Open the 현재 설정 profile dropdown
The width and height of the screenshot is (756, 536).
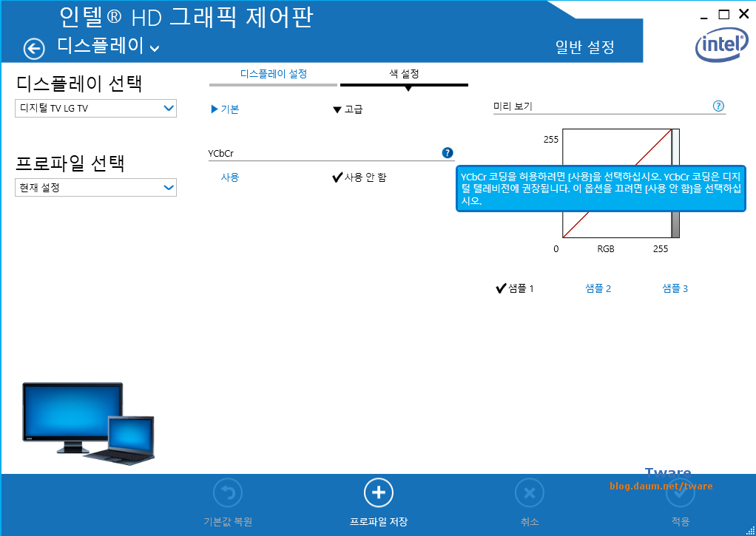[x=95, y=188]
